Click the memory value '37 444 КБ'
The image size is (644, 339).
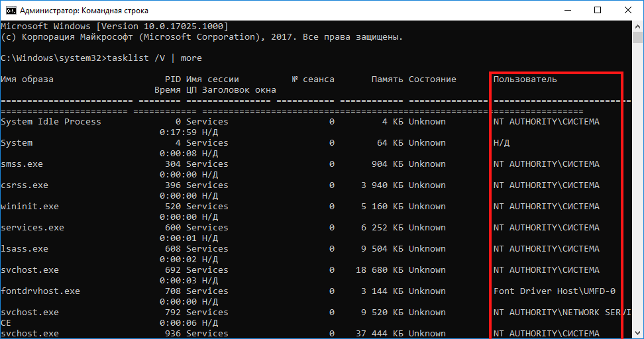(x=380, y=334)
